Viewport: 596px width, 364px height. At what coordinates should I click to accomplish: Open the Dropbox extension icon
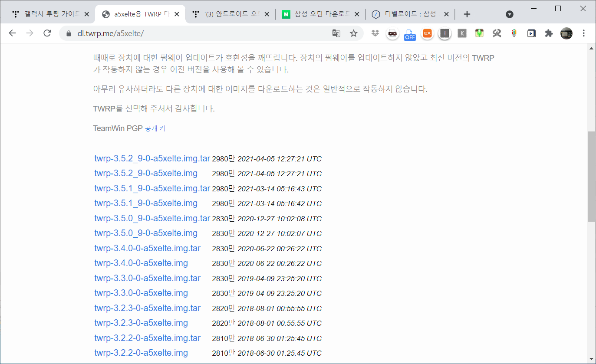click(375, 33)
